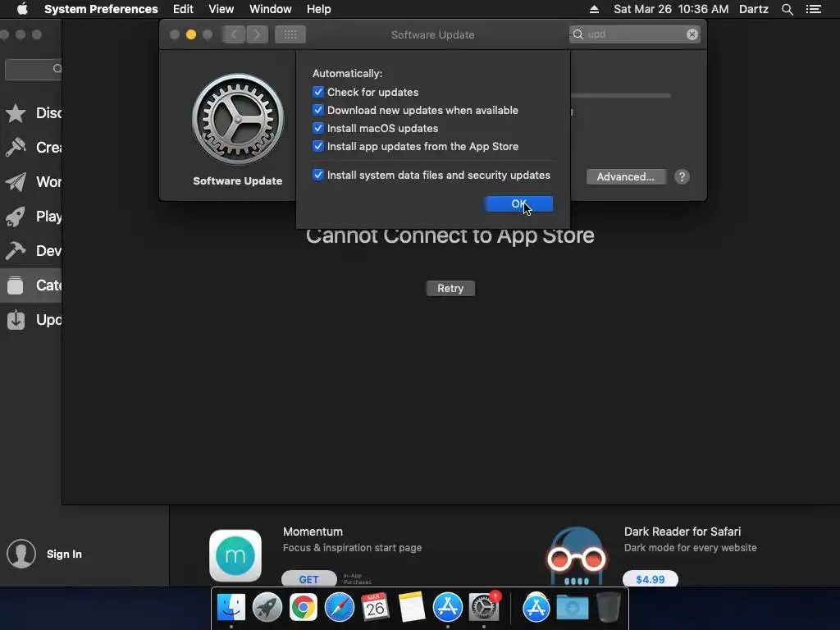Image resolution: width=840 pixels, height=630 pixels.
Task: Open the Downloads folder in the Dock
Action: tap(572, 608)
